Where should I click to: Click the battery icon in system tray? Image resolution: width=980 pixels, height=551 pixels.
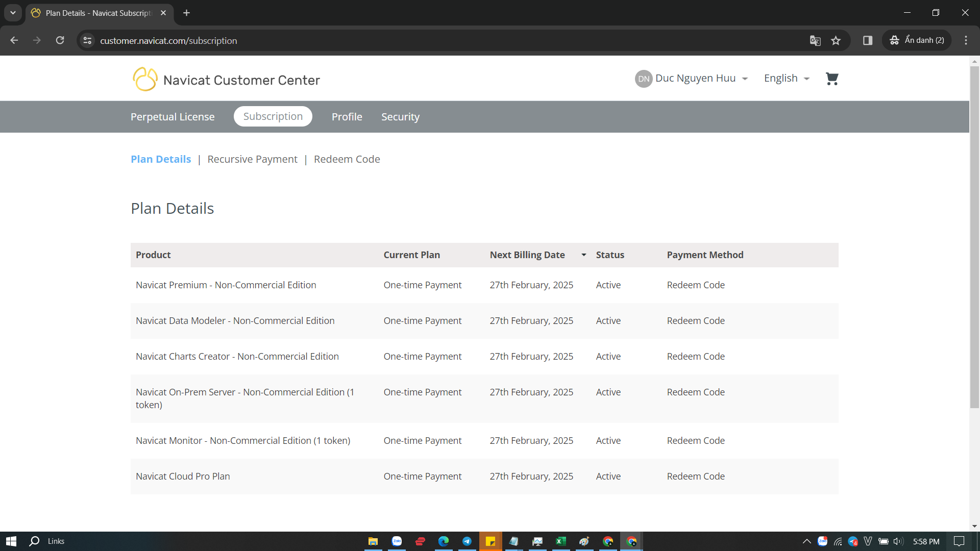pos(883,541)
